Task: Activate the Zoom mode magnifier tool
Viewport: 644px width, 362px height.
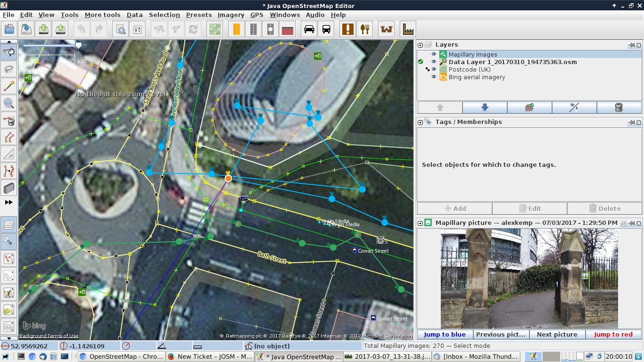Action: tap(8, 103)
